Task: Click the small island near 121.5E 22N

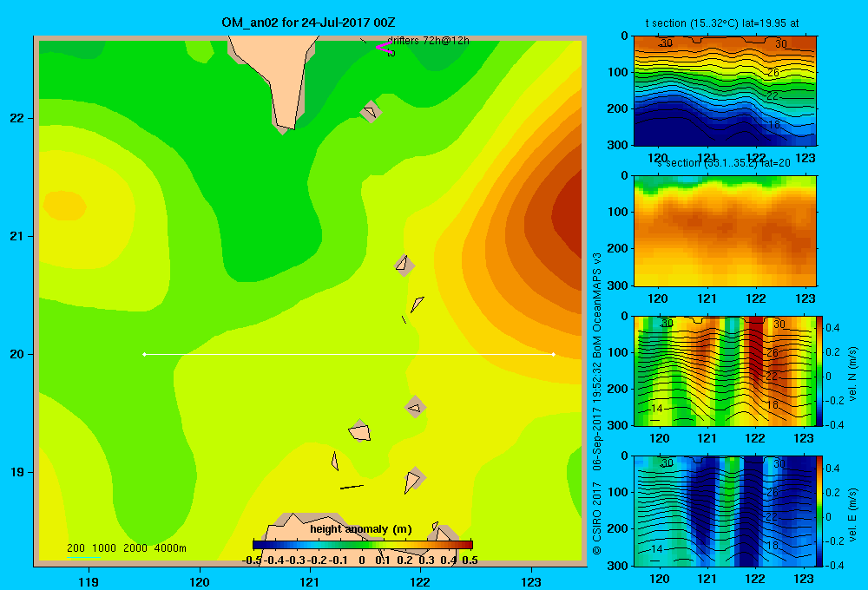Action: click(x=371, y=112)
